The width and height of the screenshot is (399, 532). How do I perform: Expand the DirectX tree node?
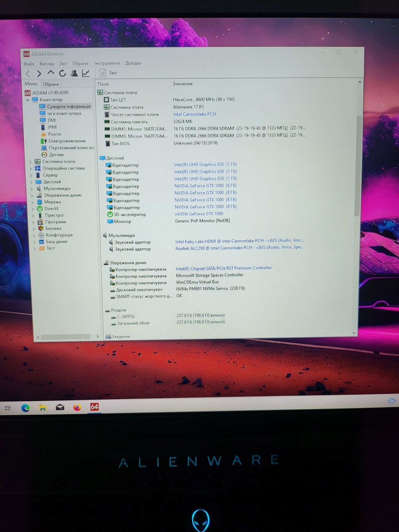[33, 209]
